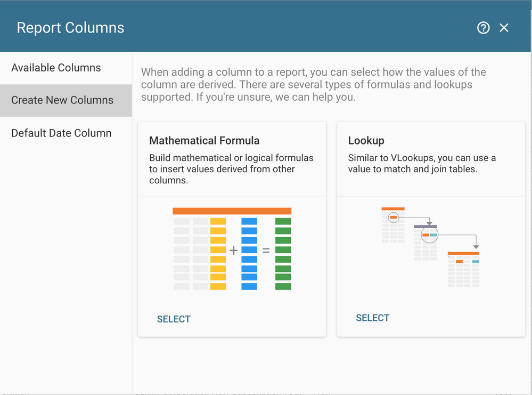Choose SELECT under Lookup
This screenshot has height=395, width=532.
point(372,318)
